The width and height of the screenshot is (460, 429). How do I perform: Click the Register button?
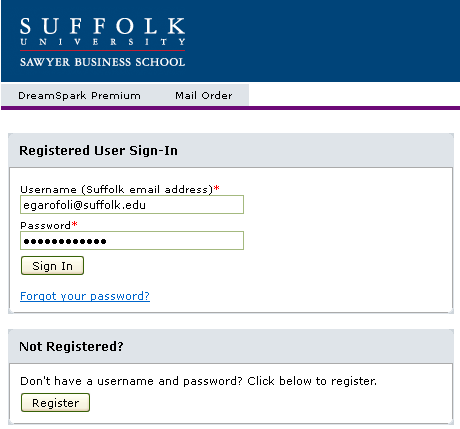tap(55, 403)
